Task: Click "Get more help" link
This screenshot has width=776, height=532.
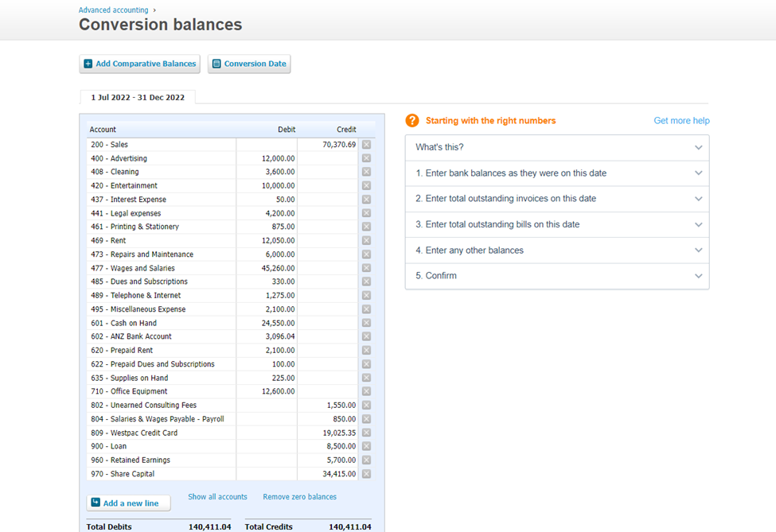Action: click(x=681, y=121)
